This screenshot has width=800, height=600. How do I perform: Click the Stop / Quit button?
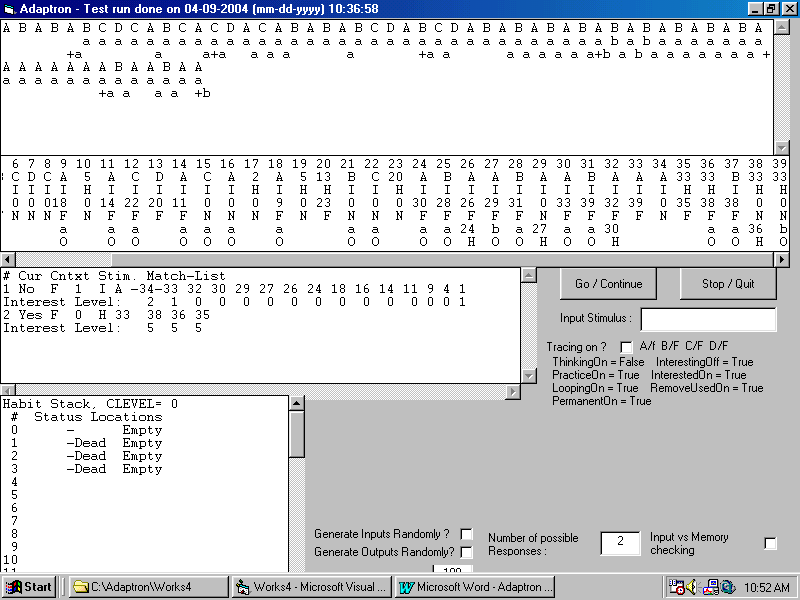click(x=728, y=284)
